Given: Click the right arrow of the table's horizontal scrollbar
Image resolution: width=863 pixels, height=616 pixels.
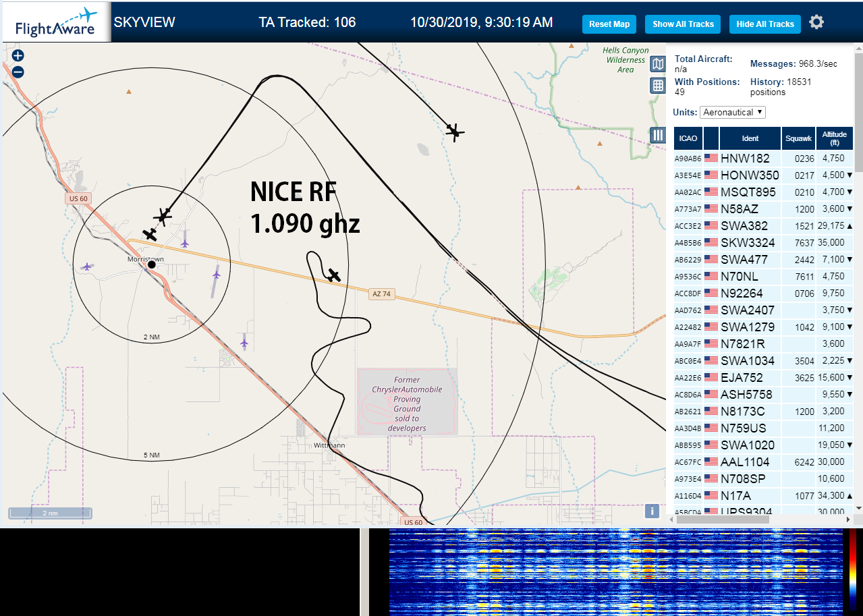Looking at the screenshot, I should click(x=848, y=520).
